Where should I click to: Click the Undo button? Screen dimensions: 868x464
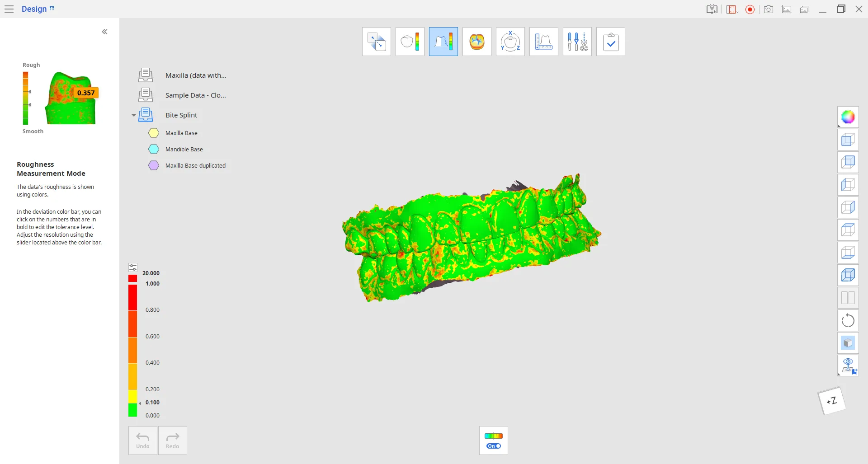click(143, 441)
